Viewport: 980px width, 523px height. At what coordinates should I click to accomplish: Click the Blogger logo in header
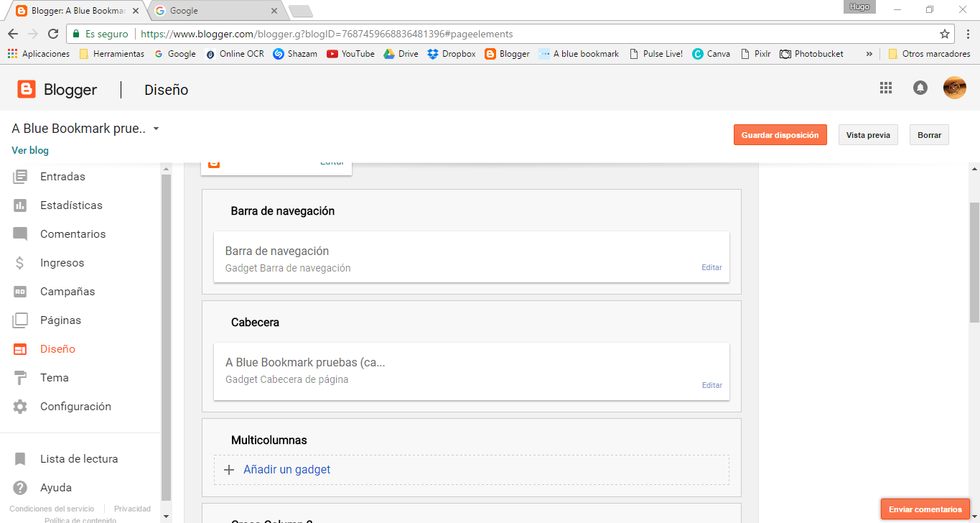point(57,90)
